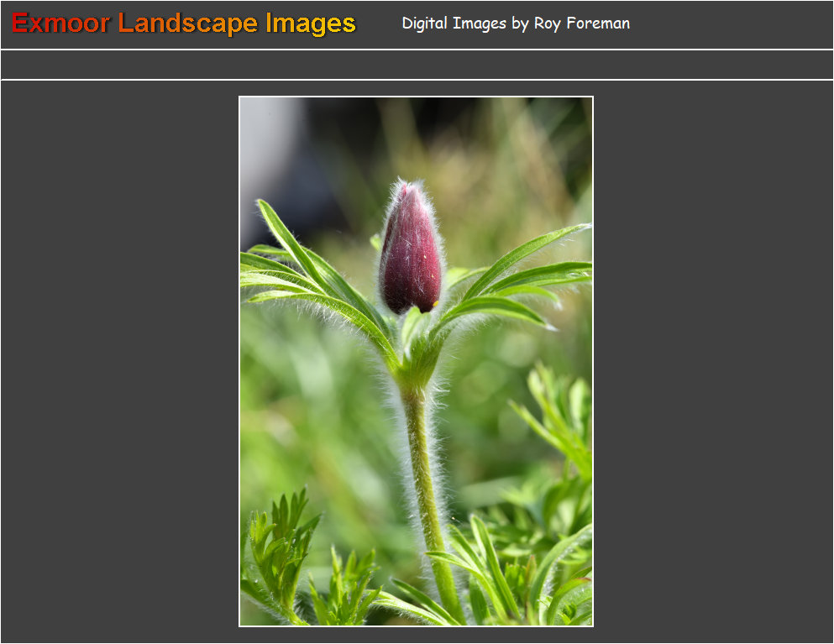Click the empty navigation bar between the lines
The image size is (834, 644).
[x=417, y=65]
